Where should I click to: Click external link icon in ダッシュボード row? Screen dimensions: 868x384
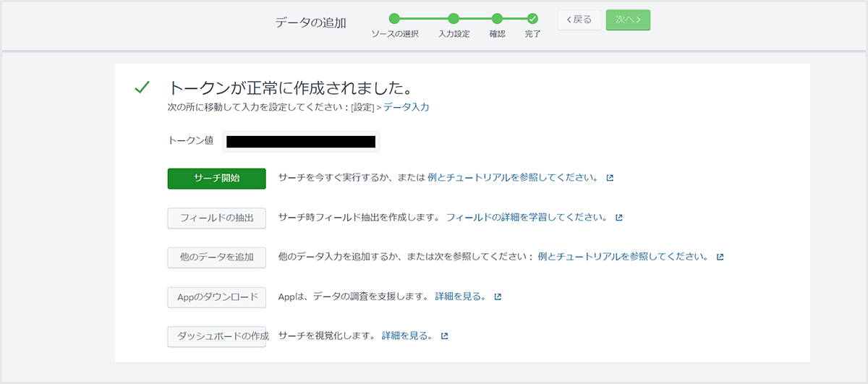click(445, 336)
